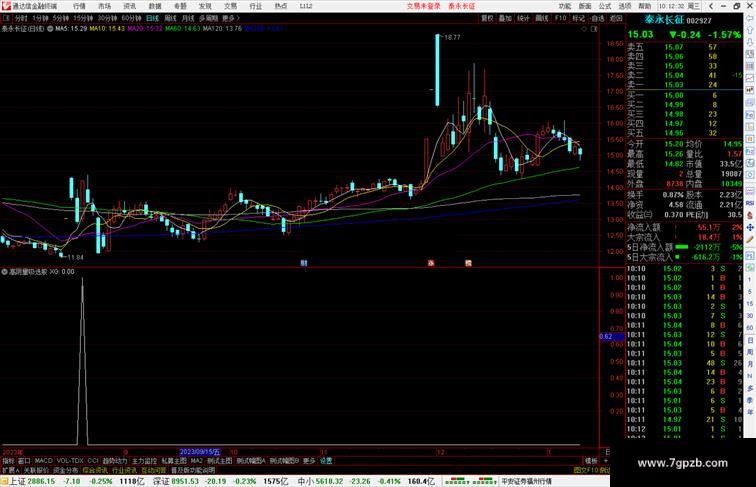Select the 主力监控 indicator tab
This screenshot has width=756, height=487.
click(144, 461)
